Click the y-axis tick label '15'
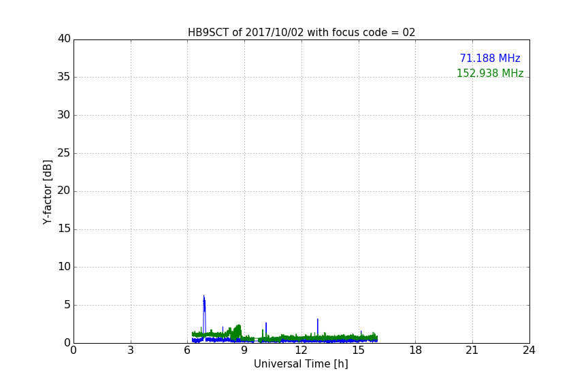The height and width of the screenshot is (392, 588). [64, 229]
